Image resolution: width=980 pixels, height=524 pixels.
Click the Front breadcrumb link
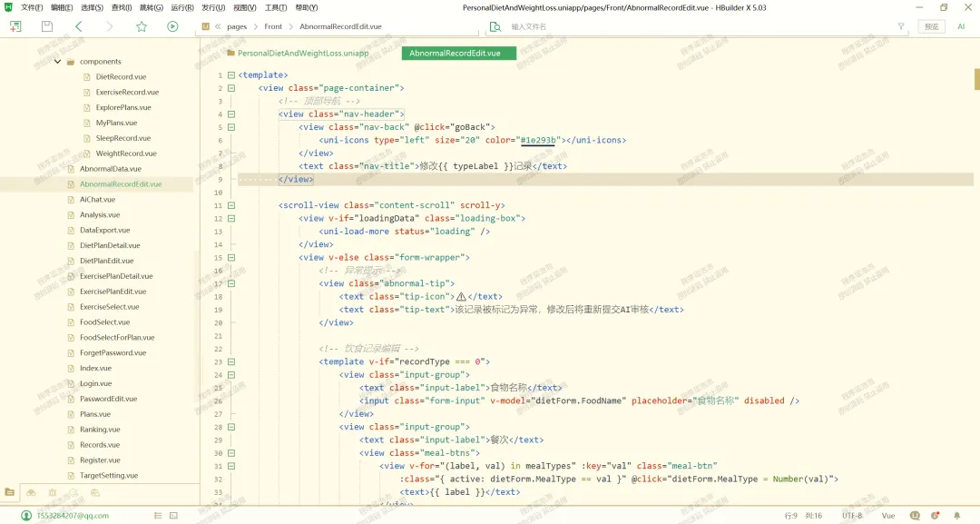click(x=273, y=26)
